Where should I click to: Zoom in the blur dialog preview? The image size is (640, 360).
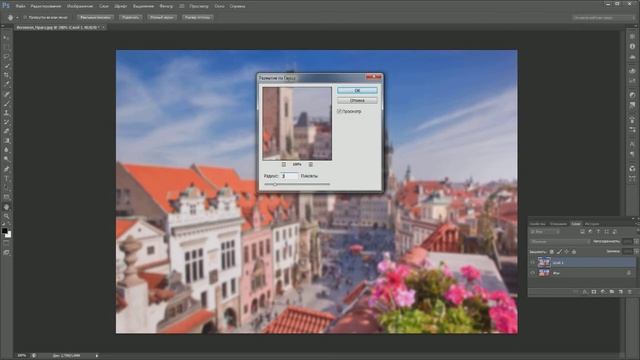(x=311, y=164)
